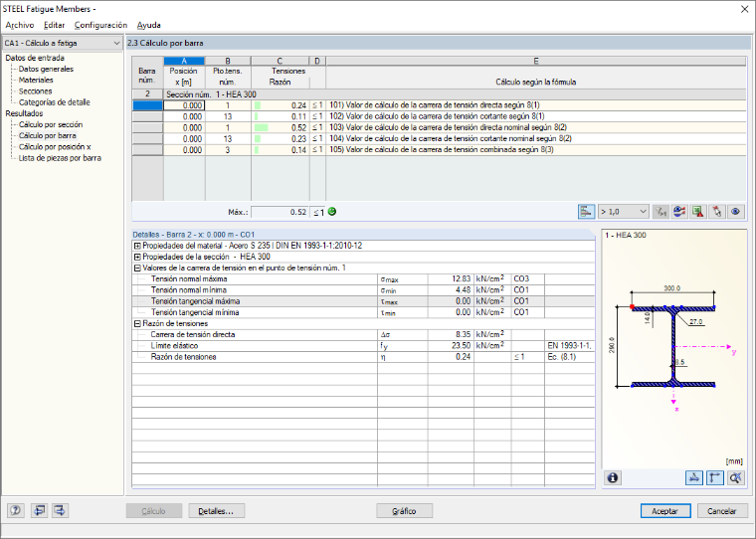Click the Máx. value field 0.52
Viewport: 756px width, 539px height.
[x=280, y=212]
